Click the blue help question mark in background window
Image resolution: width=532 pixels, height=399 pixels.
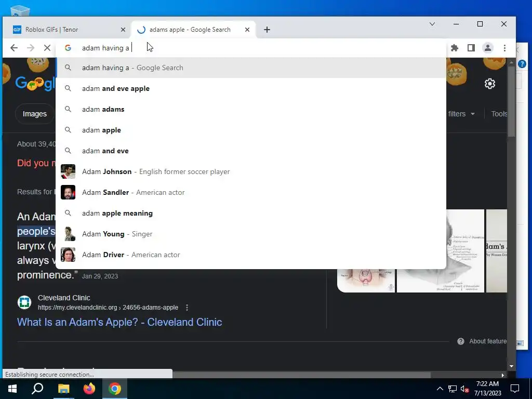tap(522, 64)
